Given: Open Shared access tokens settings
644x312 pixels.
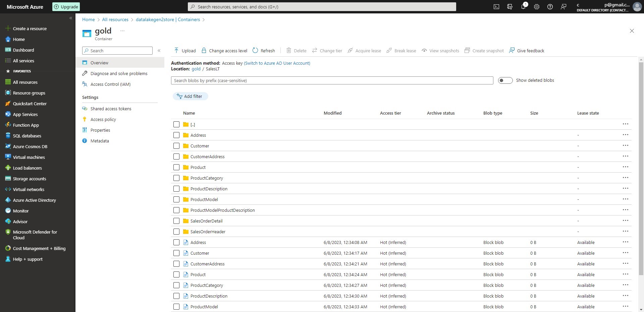Looking at the screenshot, I should click(111, 108).
